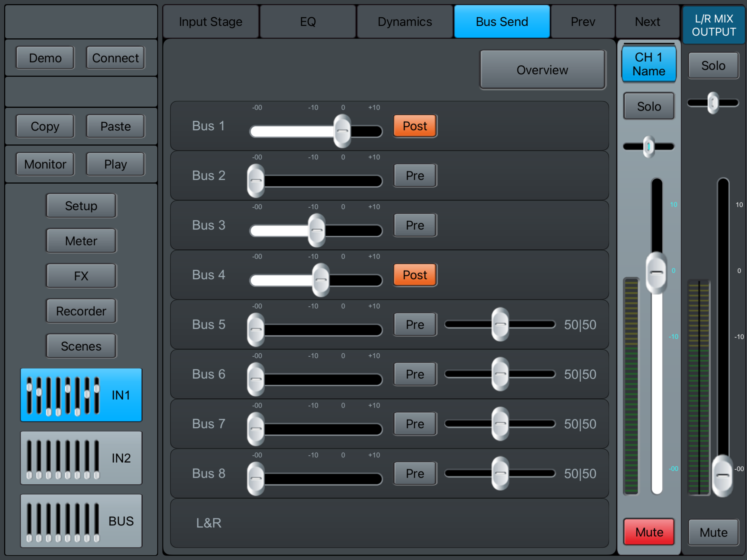Viewport: 747px width, 560px height.
Task: Go to the Prev channel
Action: coord(583,22)
